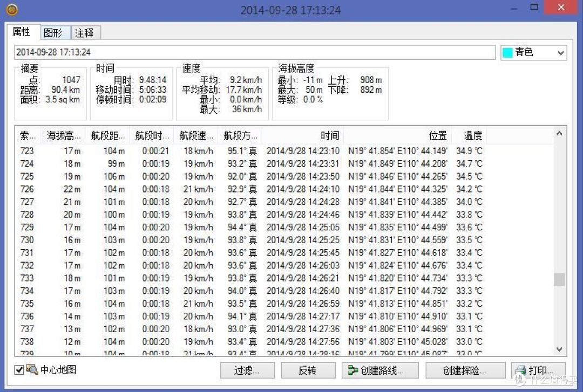This screenshot has width=583, height=392.
Task: Click the scroll up arrow of the list
Action: (559, 134)
